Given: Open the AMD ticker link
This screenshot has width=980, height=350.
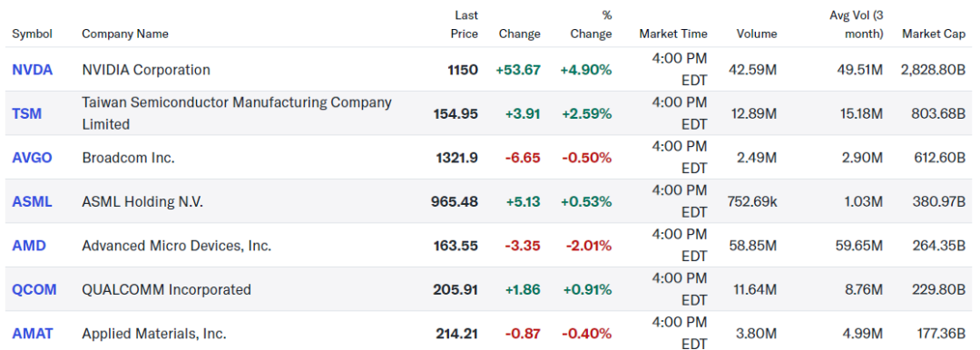Looking at the screenshot, I should click(29, 246).
